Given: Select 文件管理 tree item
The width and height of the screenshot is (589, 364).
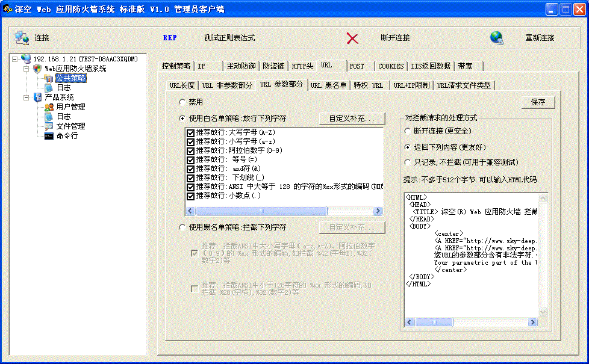Looking at the screenshot, I should [70, 126].
